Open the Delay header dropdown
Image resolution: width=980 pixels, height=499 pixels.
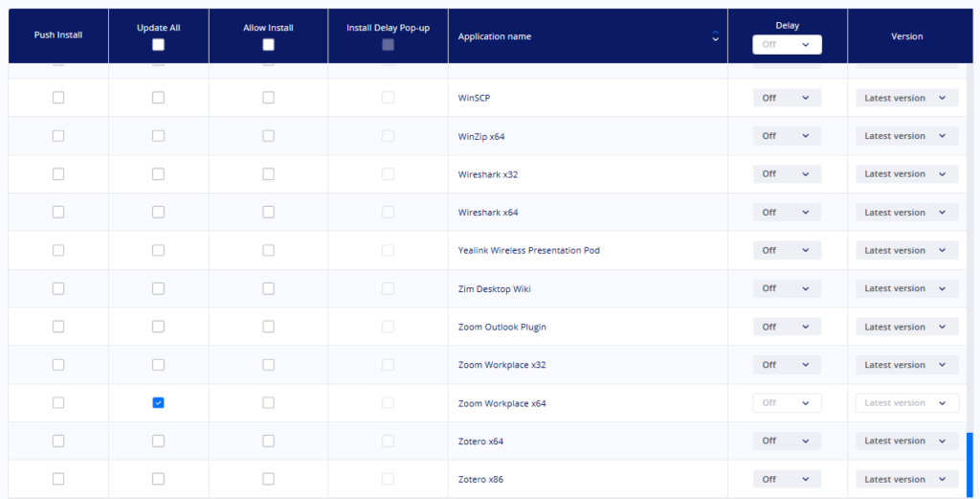[787, 44]
